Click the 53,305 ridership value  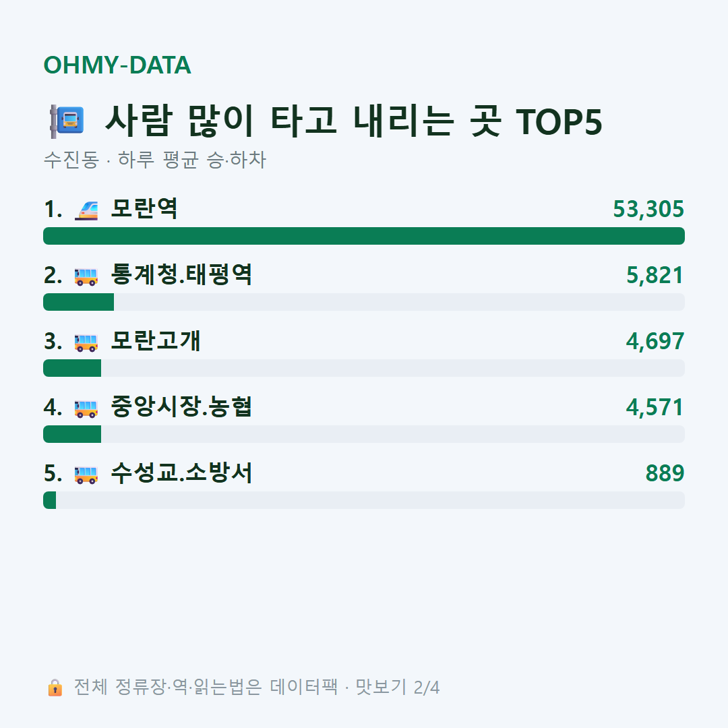pyautogui.click(x=648, y=209)
